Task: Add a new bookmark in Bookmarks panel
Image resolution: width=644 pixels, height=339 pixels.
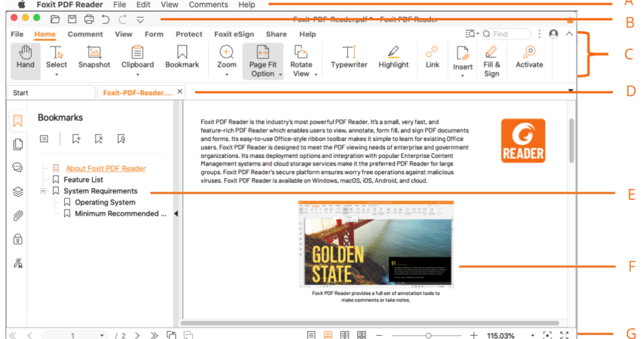Action: [x=76, y=139]
